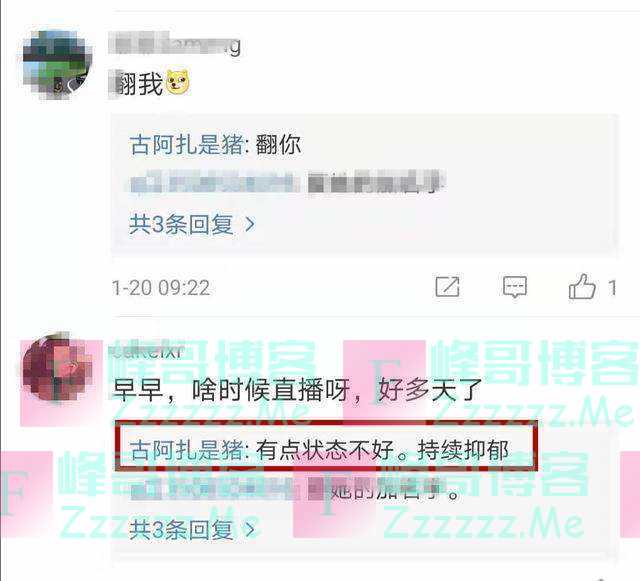Click the timestamp 1-20 09:22
Screen dimensions: 640x581
click(x=161, y=288)
